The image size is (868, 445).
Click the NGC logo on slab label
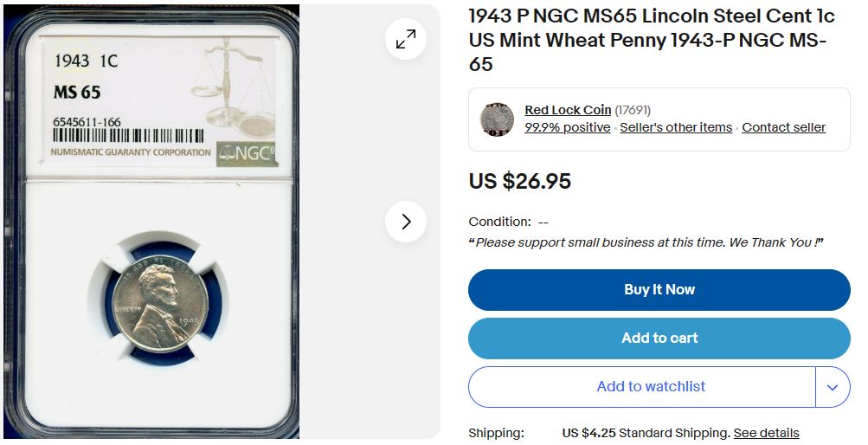pos(248,152)
